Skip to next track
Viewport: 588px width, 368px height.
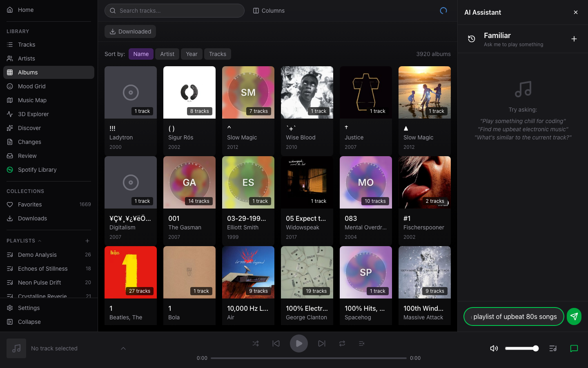coord(322,343)
